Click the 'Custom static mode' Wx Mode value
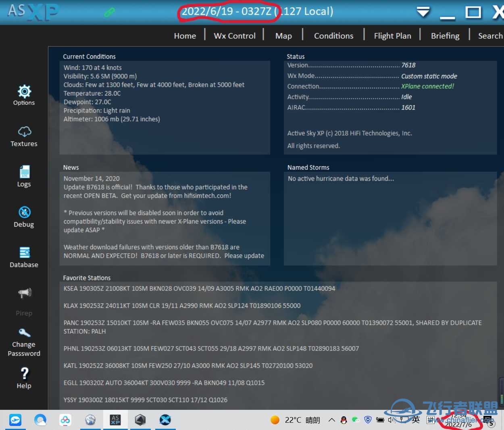This screenshot has width=504, height=430. tap(429, 76)
